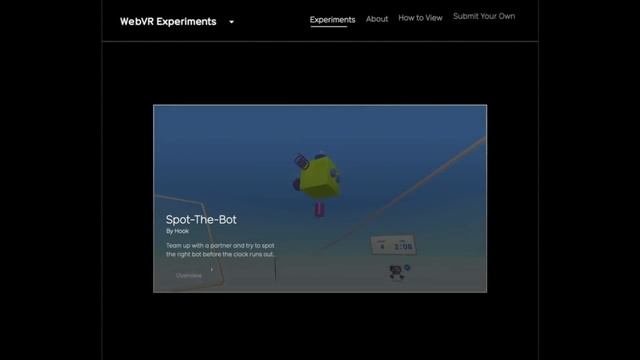Click the in-scene timer display showing 2:08
Viewport: 640px width, 360px height.
(393, 245)
